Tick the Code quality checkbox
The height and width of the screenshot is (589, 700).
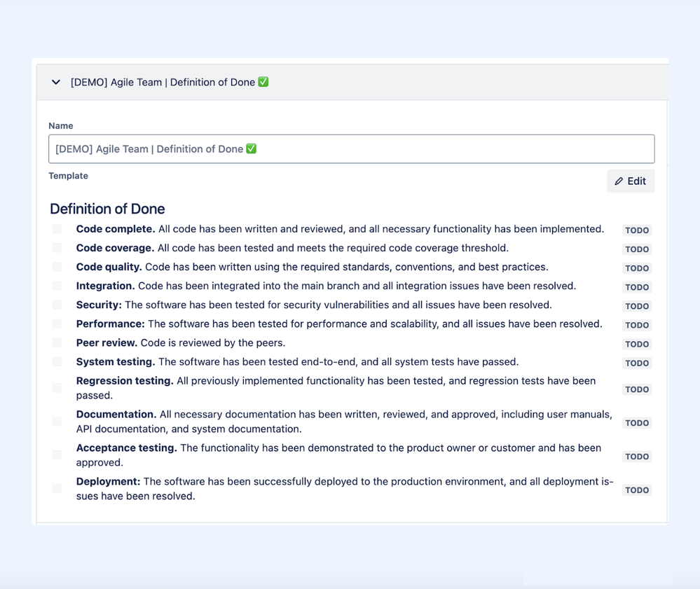tap(57, 267)
